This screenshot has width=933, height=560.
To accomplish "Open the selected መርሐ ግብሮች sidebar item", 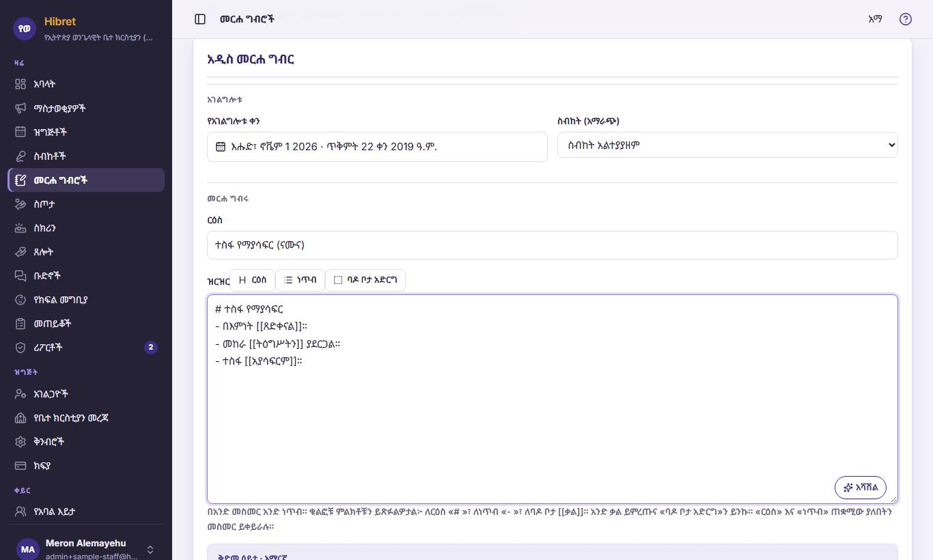I will click(x=86, y=180).
